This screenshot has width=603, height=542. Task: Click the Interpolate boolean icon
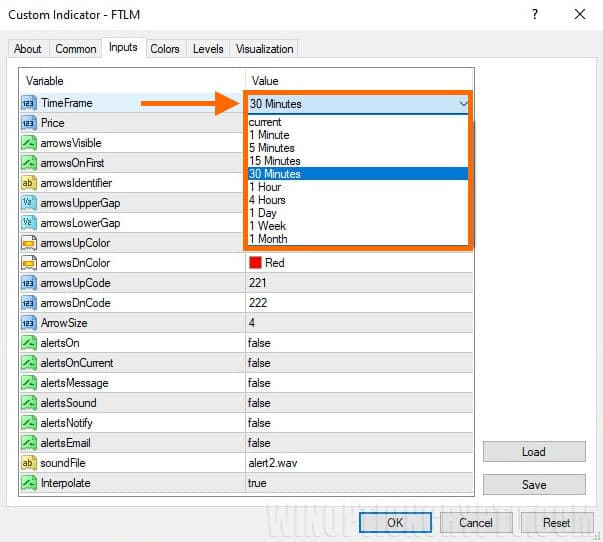point(29,483)
